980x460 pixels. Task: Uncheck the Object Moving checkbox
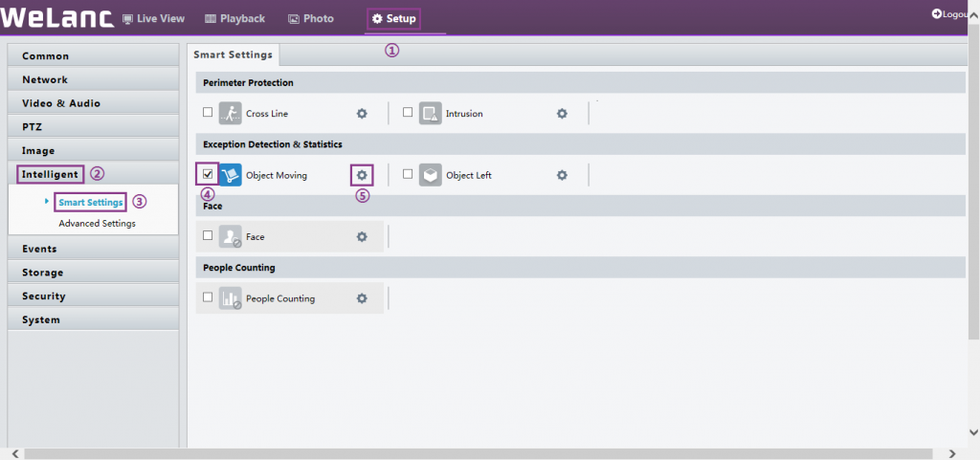tap(208, 174)
